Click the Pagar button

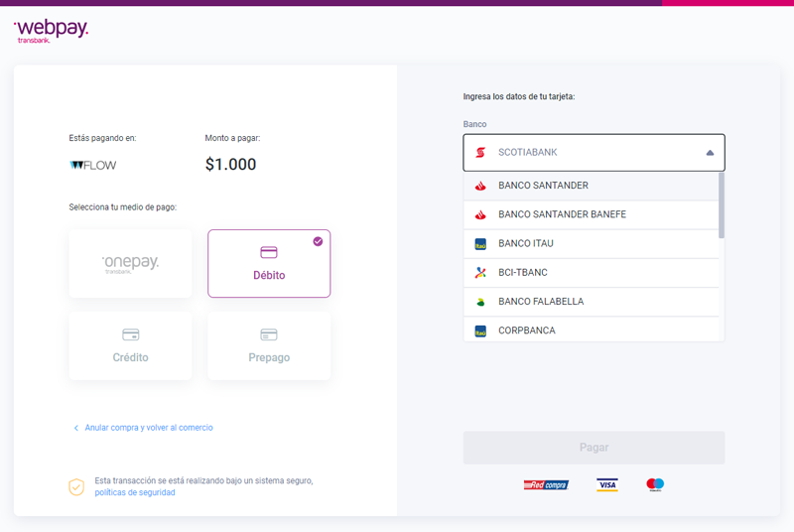tap(594, 448)
